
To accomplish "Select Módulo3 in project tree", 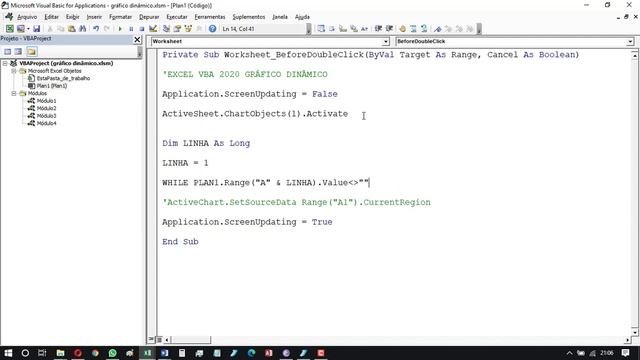I will click(x=46, y=116).
